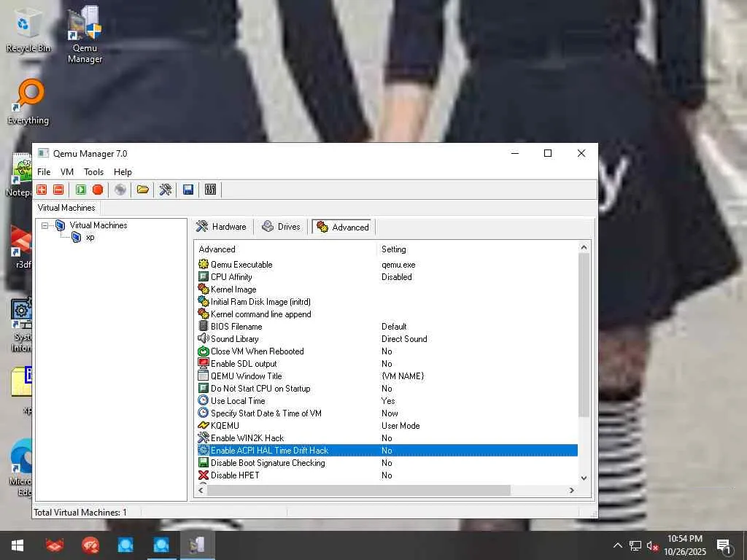Click the horizontal scrollbar right arrow
Image resolution: width=747 pixels, height=560 pixels.
[572, 490]
